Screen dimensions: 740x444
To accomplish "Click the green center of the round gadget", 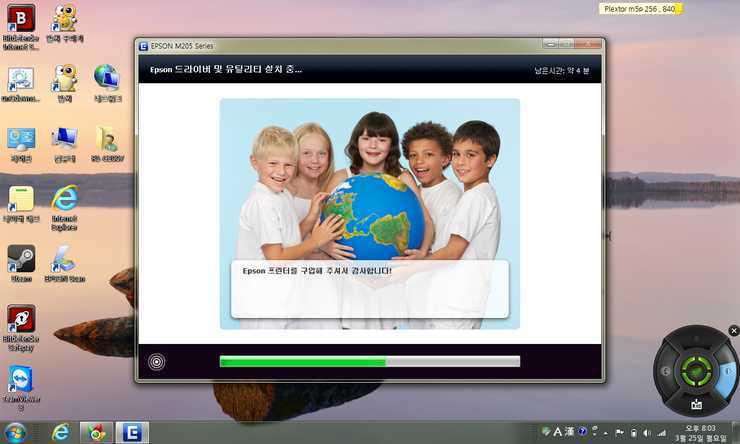I will click(694, 371).
